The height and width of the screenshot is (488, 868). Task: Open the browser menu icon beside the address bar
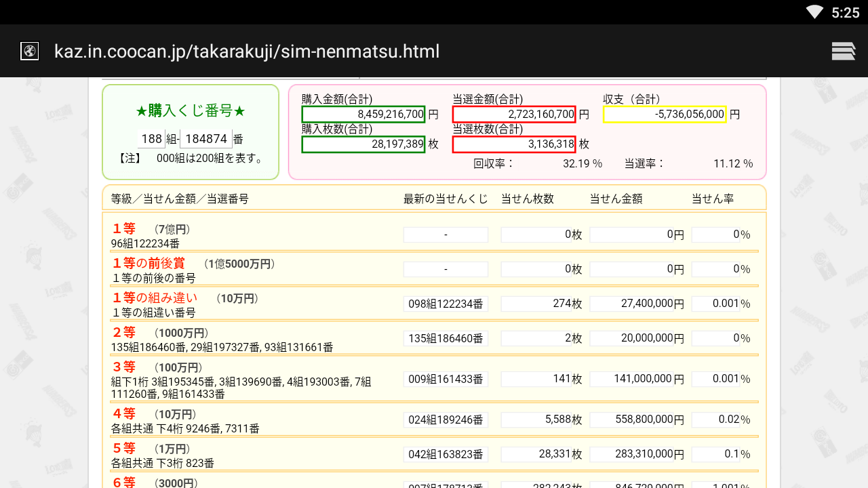tap(844, 51)
